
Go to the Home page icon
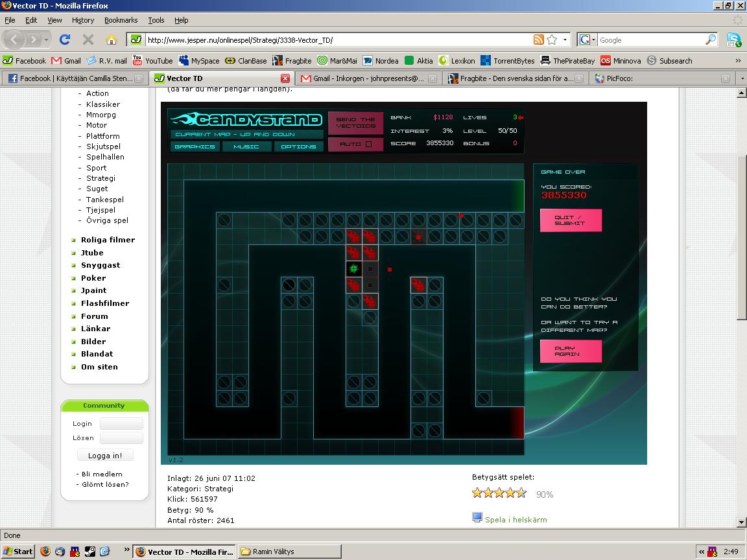(x=112, y=40)
